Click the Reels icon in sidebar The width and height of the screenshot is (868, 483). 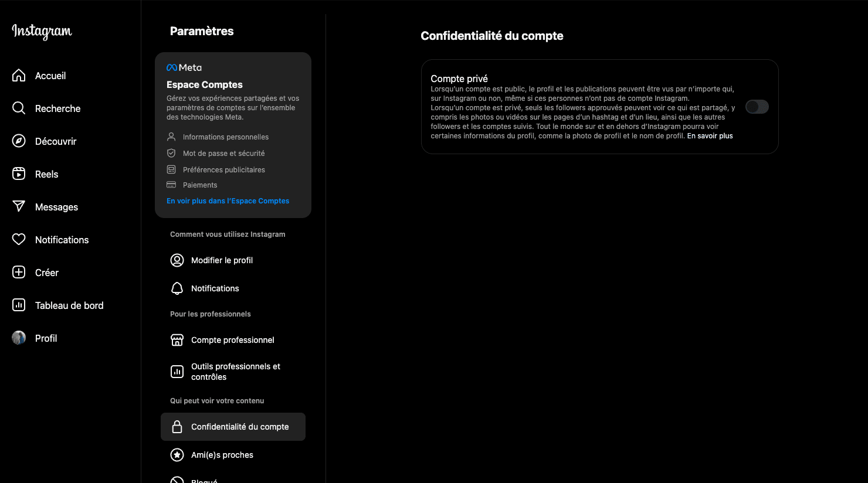[x=19, y=174]
